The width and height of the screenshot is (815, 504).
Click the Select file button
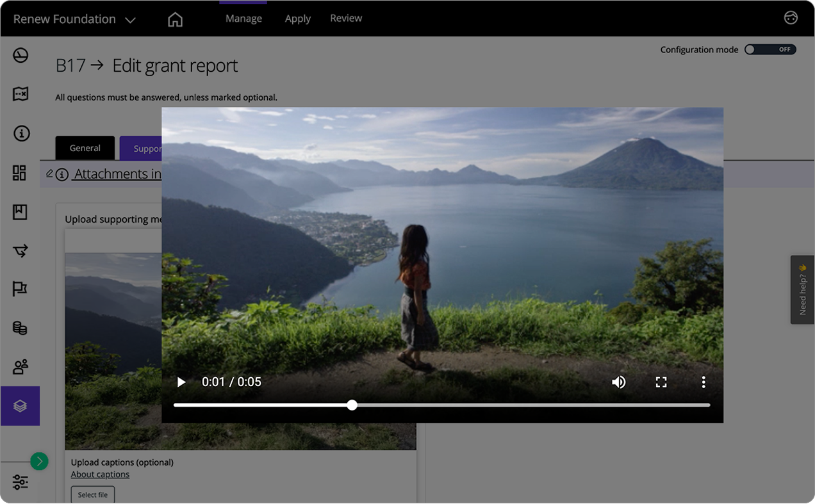[x=93, y=494]
